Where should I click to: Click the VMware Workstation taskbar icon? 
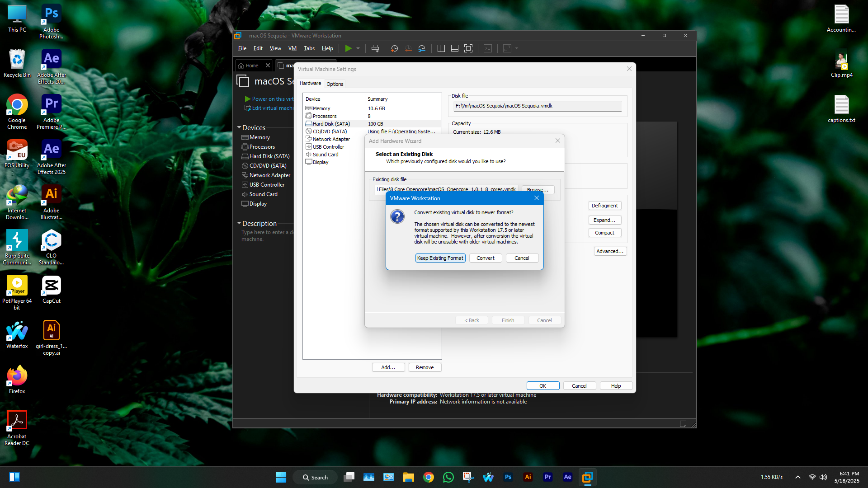pos(587,477)
